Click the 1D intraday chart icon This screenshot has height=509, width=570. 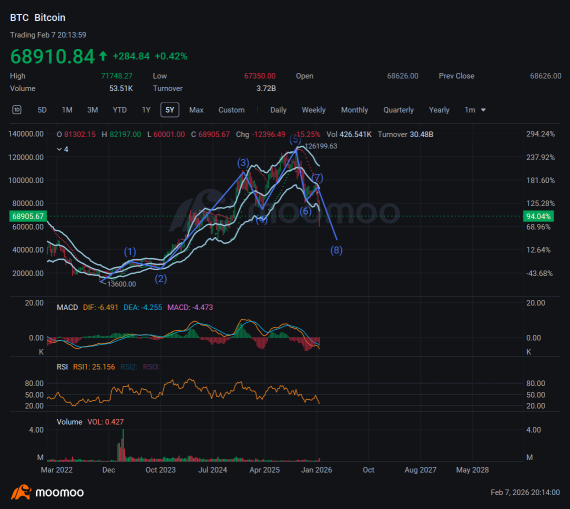pos(17,109)
